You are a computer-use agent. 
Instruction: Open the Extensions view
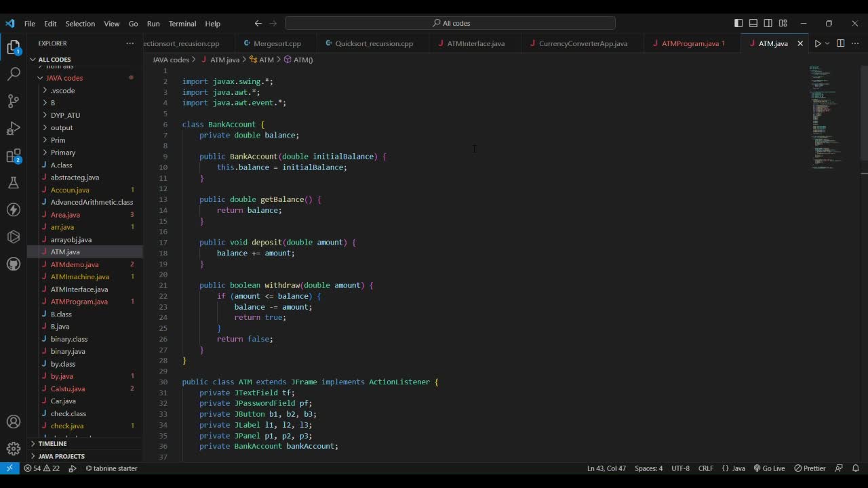[x=14, y=156]
